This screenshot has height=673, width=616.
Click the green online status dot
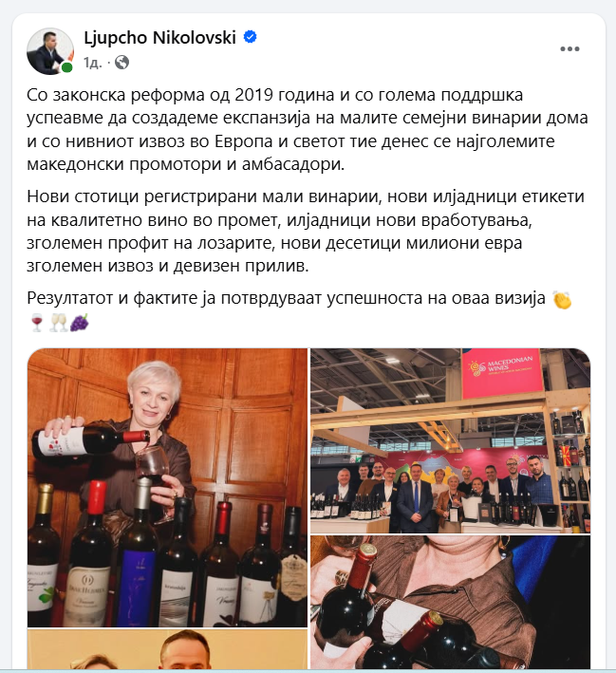coord(66,67)
